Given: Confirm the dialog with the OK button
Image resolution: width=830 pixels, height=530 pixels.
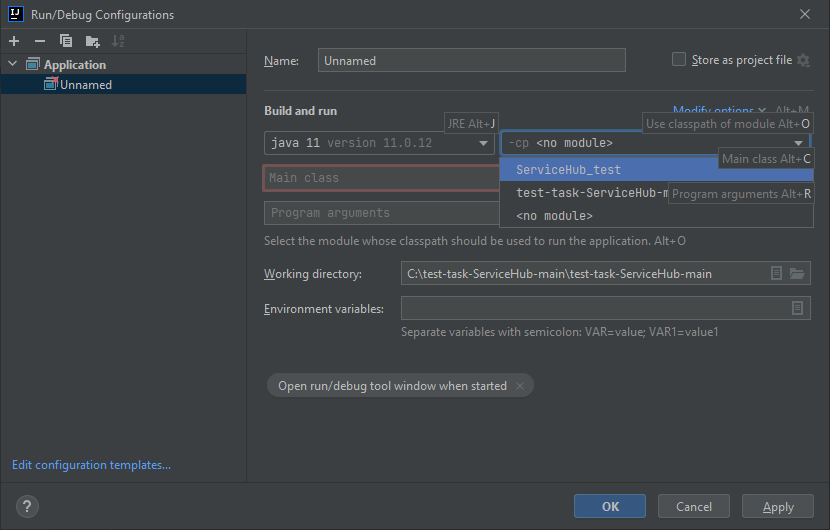Looking at the screenshot, I should (x=610, y=507).
